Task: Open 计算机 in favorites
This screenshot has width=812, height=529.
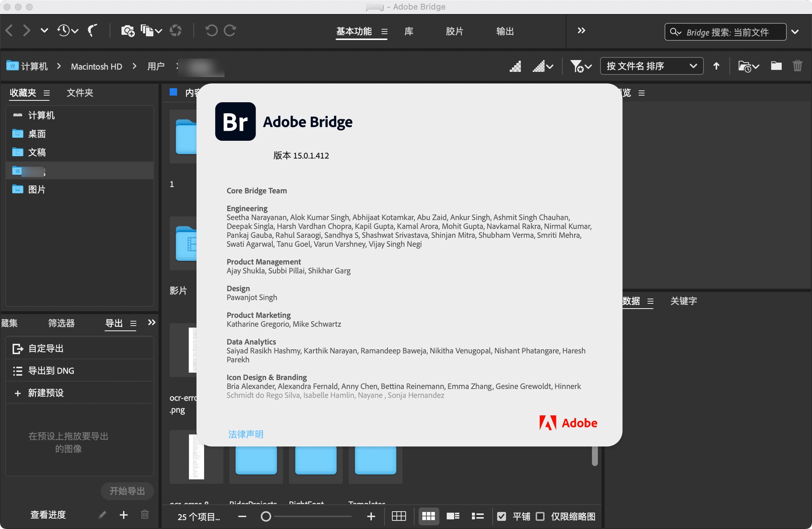Action: (x=80, y=115)
